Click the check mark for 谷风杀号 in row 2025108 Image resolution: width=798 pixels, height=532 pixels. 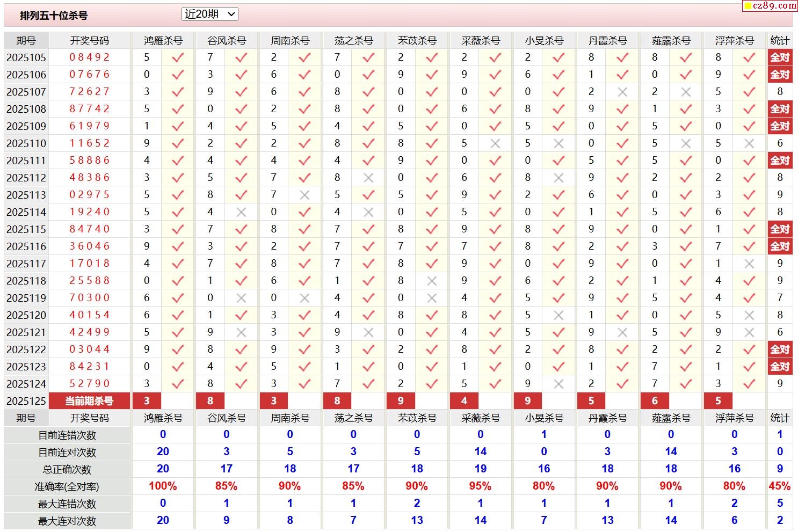point(241,109)
